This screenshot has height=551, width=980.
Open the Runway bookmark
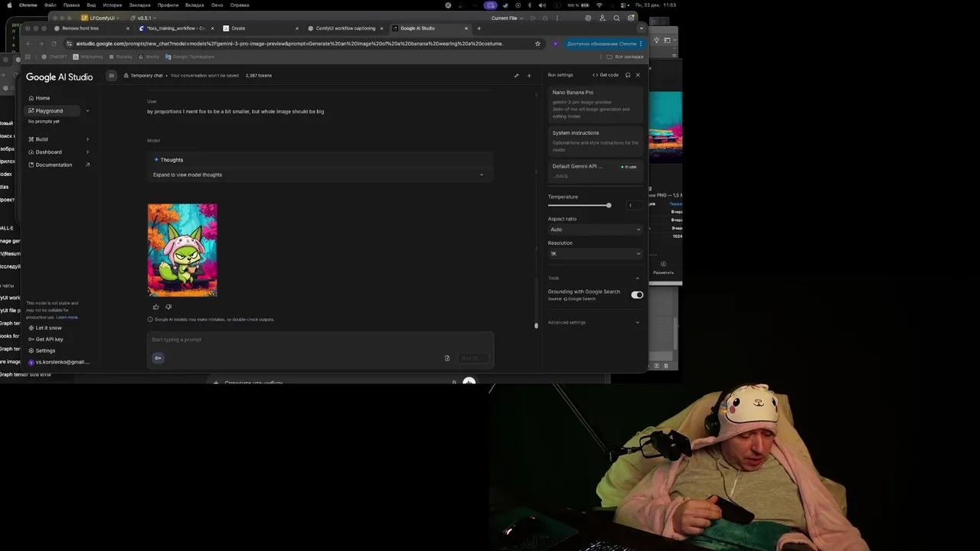pyautogui.click(x=121, y=57)
